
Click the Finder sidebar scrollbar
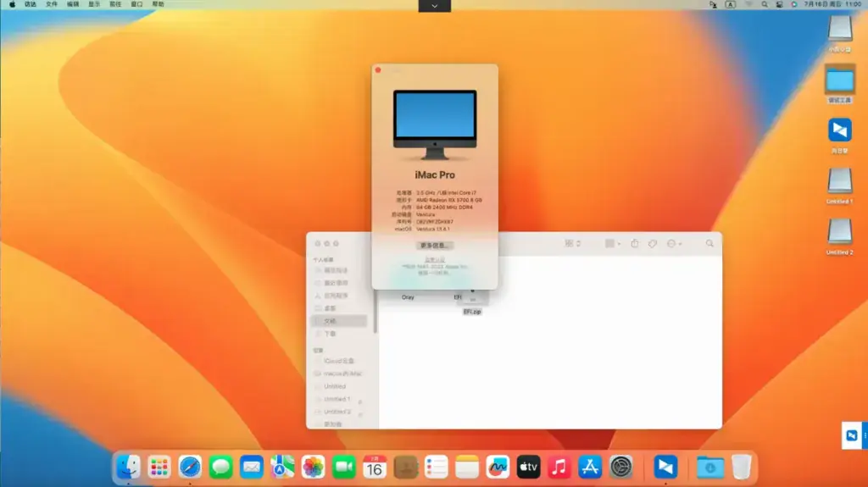pyautogui.click(x=376, y=313)
